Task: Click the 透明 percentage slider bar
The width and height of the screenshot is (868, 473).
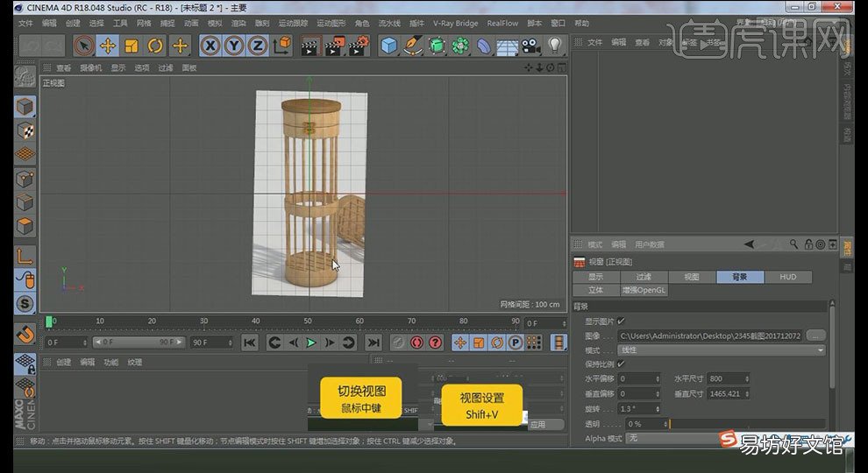Action: [747, 424]
